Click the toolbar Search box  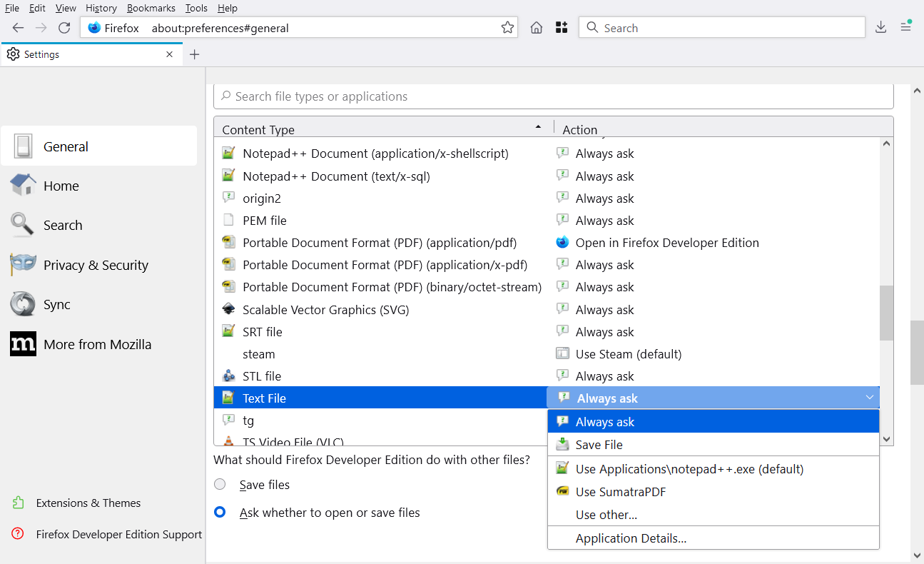click(721, 28)
